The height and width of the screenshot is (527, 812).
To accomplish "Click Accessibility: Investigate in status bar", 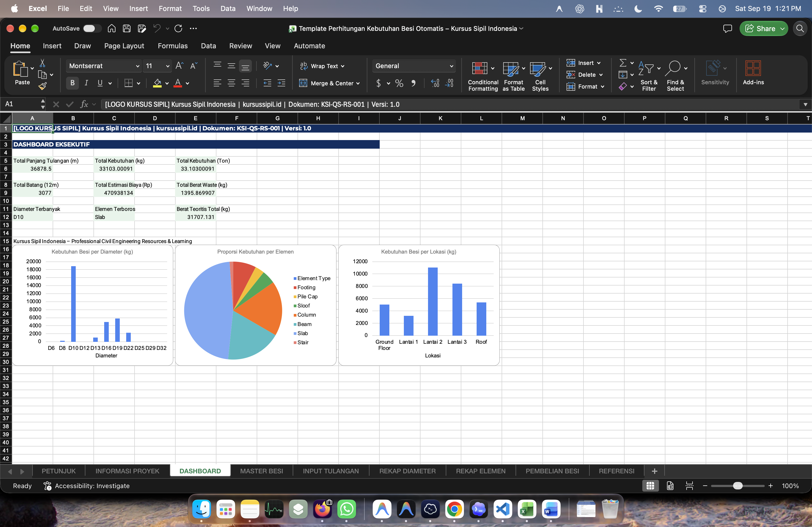I will coord(87,486).
